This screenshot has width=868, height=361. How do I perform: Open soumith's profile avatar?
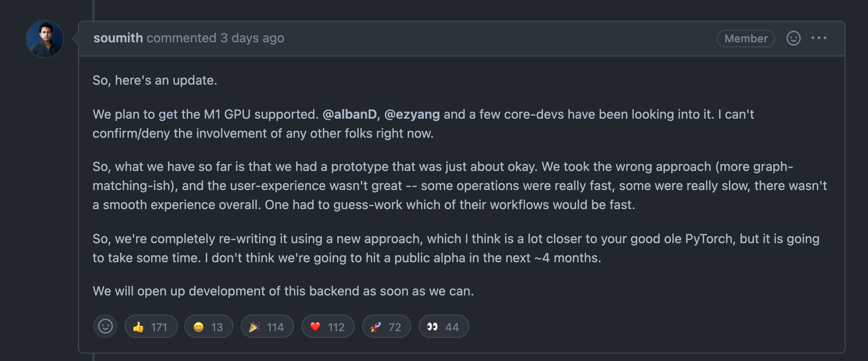[x=45, y=39]
